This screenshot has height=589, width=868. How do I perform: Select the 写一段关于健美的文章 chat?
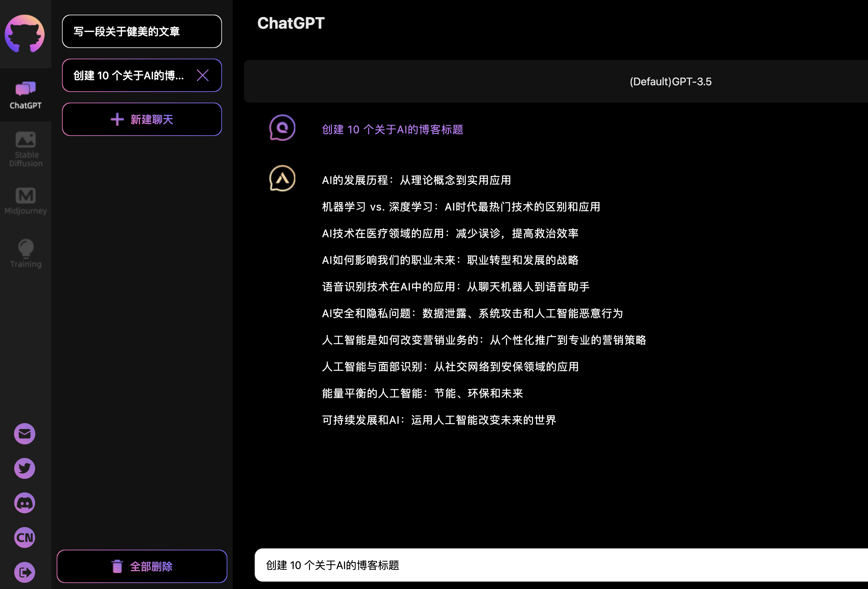coord(142,31)
